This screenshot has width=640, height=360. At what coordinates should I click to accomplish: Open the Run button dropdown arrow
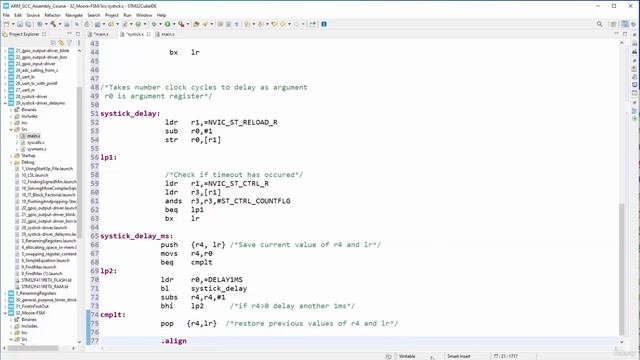pos(174,24)
